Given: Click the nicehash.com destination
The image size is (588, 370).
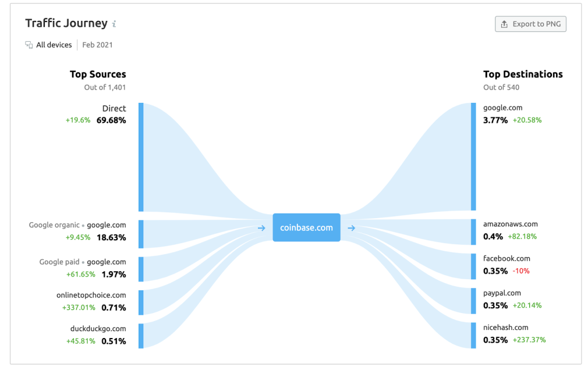Looking at the screenshot, I should click(506, 328).
